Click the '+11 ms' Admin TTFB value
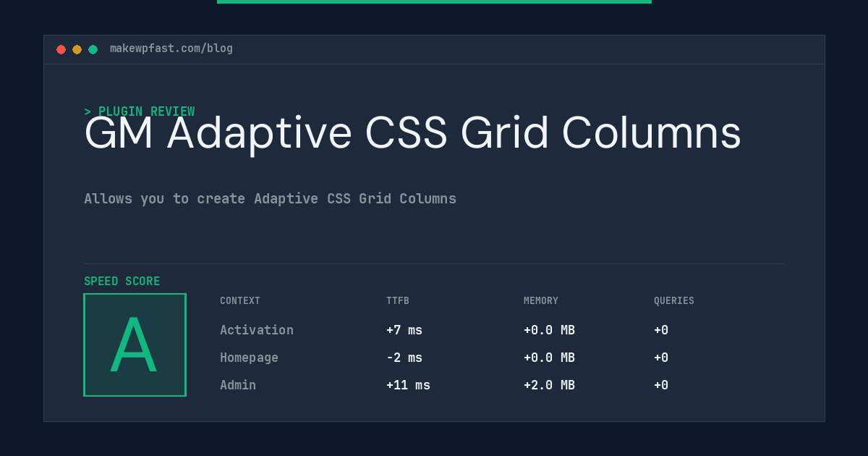 408,385
